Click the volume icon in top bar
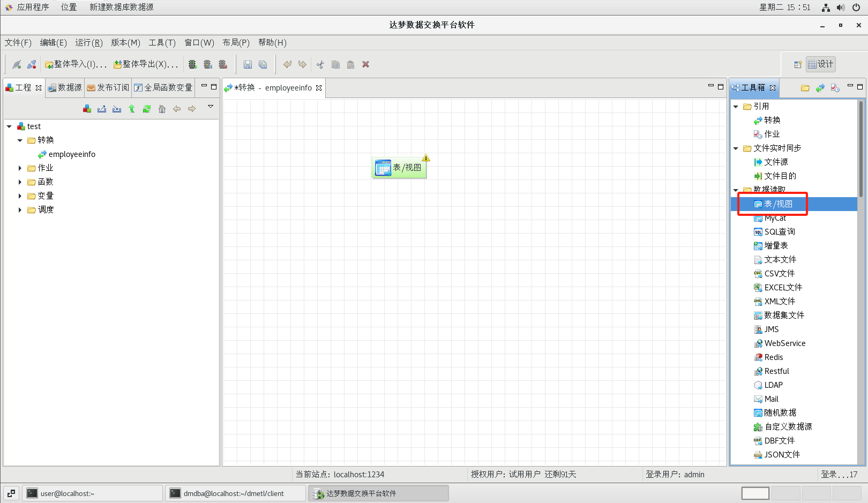The height and width of the screenshot is (503, 868). [x=841, y=7]
